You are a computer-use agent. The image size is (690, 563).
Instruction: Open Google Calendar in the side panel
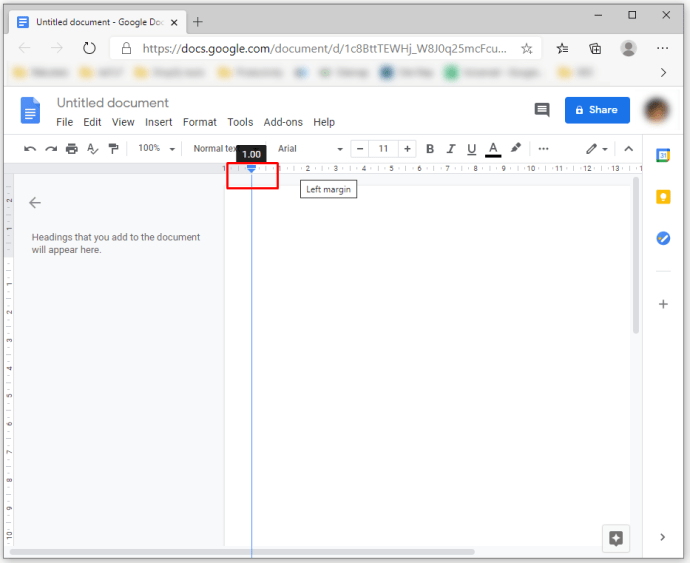click(x=663, y=155)
